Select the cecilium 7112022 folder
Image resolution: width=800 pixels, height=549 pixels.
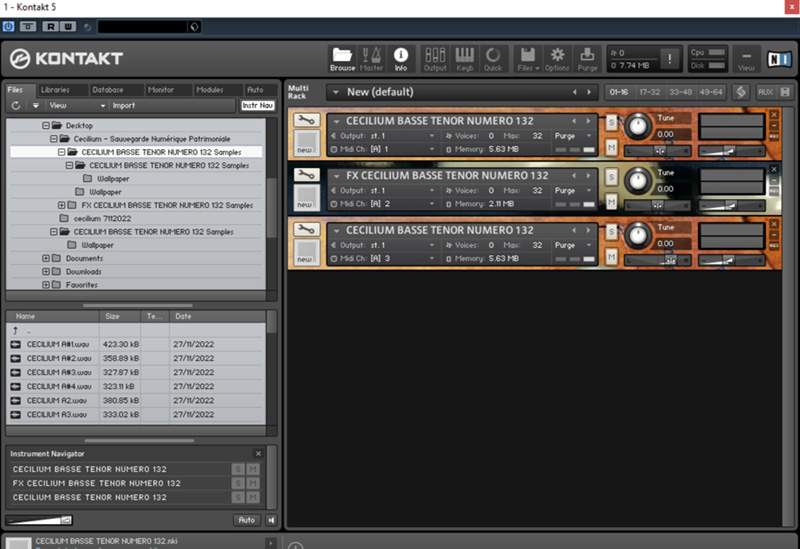tap(102, 218)
